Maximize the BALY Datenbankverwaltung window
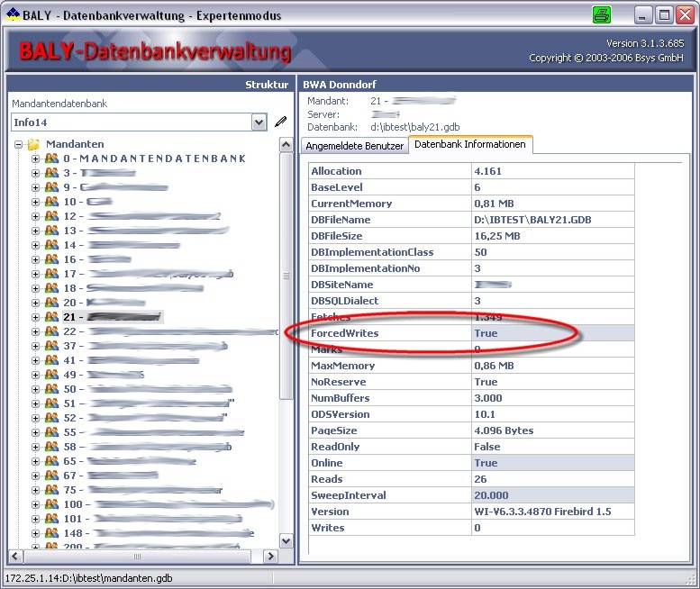The image size is (700, 589). 664,15
